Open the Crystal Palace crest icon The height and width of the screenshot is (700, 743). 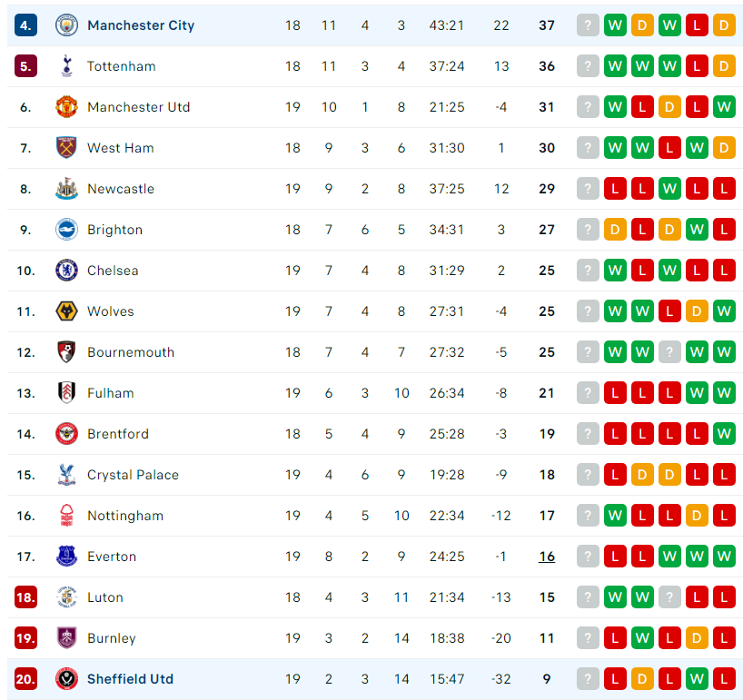66,475
